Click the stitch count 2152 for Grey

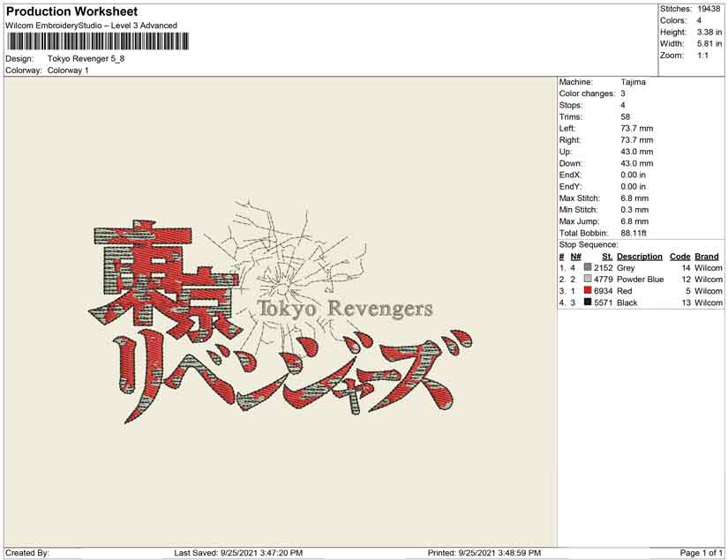[x=603, y=268]
